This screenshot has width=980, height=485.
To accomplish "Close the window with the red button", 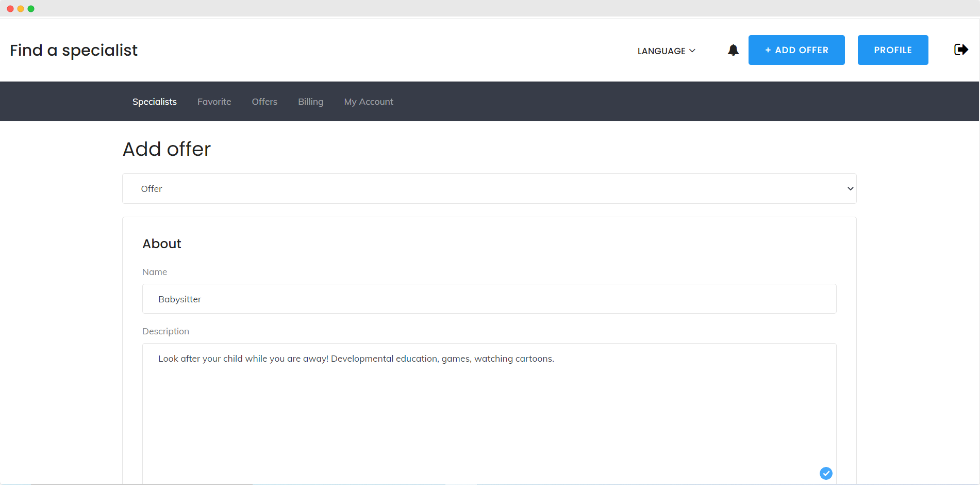I will point(10,9).
